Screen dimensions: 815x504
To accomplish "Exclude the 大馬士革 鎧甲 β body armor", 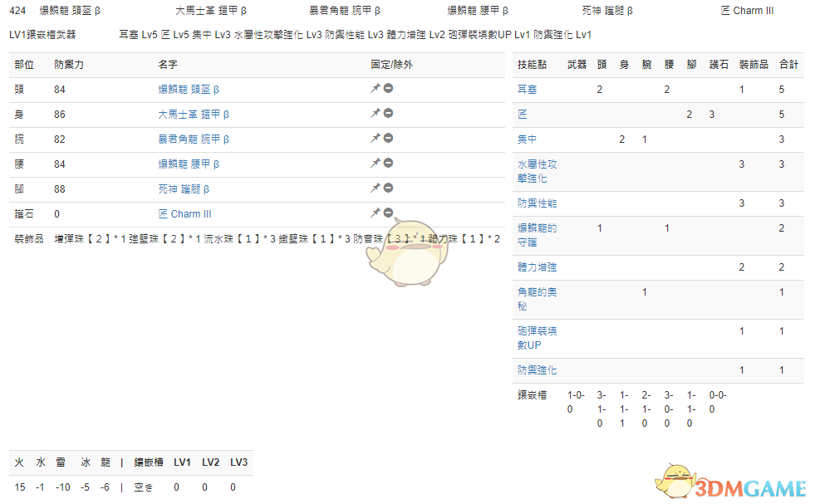I will click(x=388, y=113).
